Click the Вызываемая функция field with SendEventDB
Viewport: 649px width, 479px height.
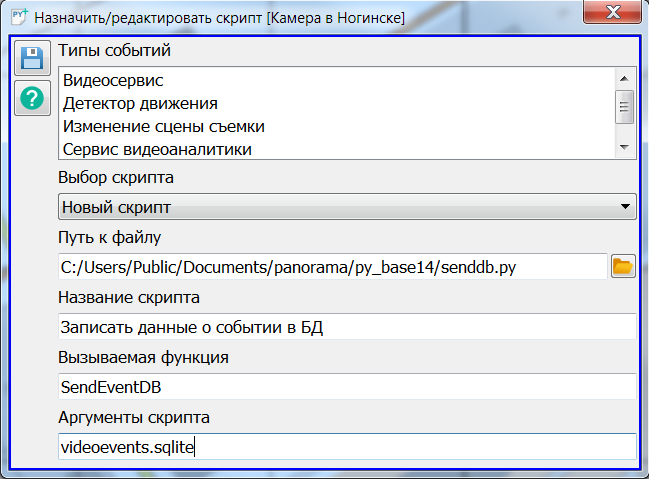coord(347,387)
